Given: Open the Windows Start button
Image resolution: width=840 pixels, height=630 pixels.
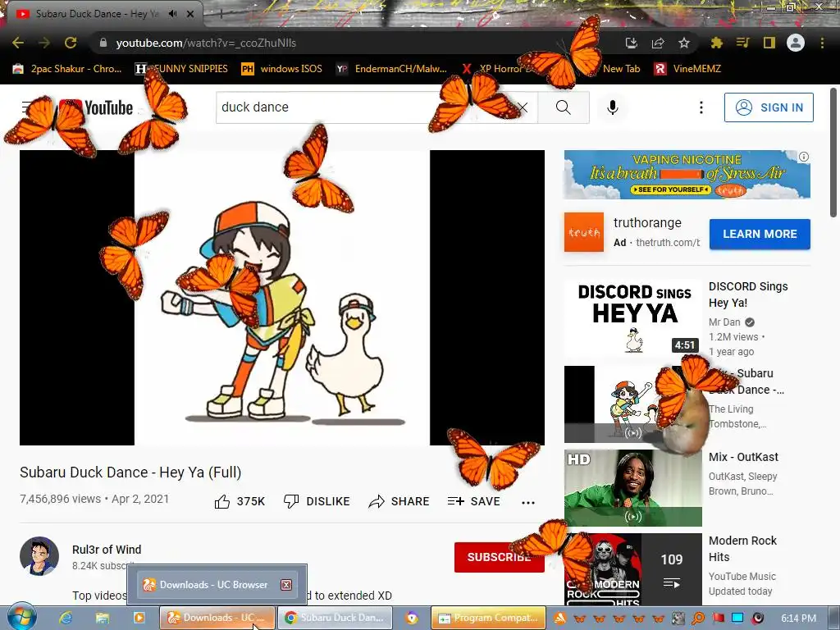Looking at the screenshot, I should tap(21, 618).
